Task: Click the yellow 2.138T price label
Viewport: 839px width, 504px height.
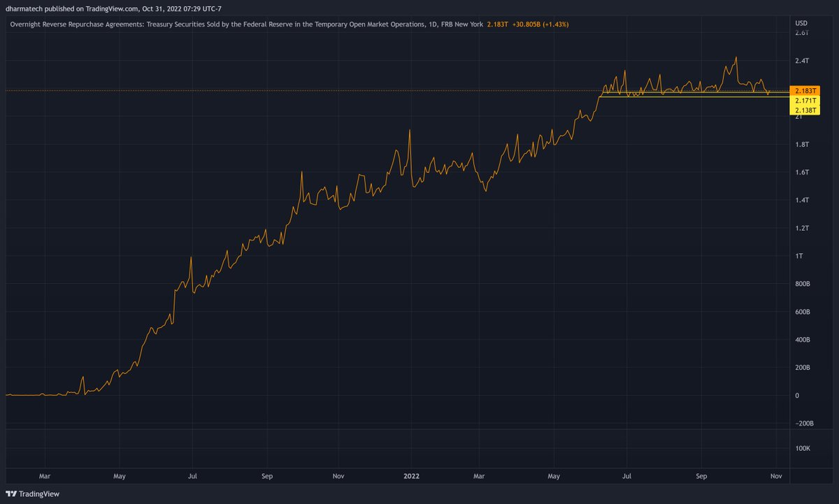Action: click(804, 110)
